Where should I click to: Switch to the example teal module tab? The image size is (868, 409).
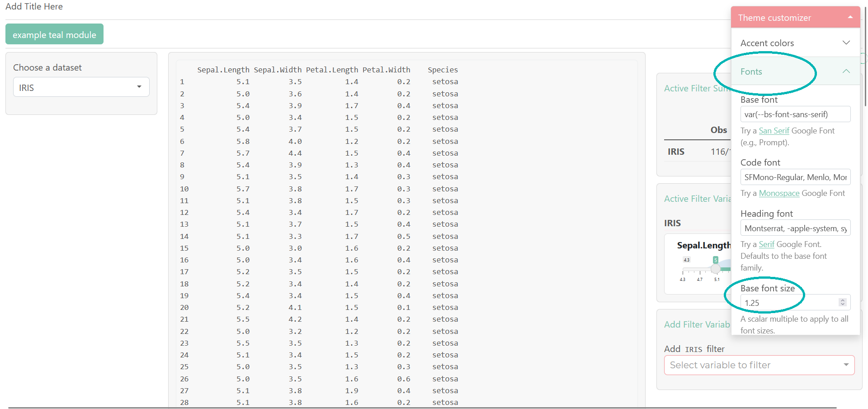click(x=54, y=34)
